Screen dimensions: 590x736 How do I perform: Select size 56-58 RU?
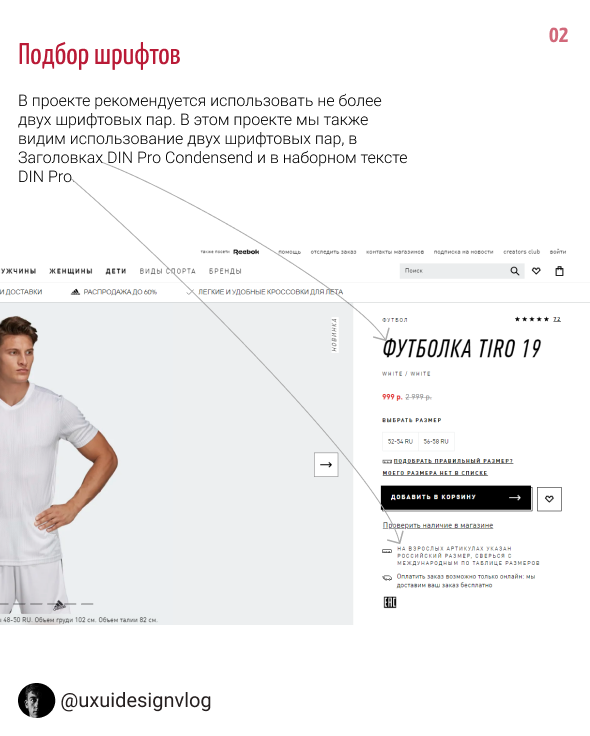[x=436, y=442]
